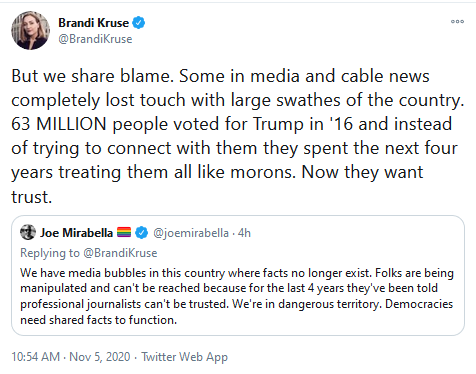Click the rainbow flag emoji icon
476x374 pixels.
pyautogui.click(x=124, y=232)
